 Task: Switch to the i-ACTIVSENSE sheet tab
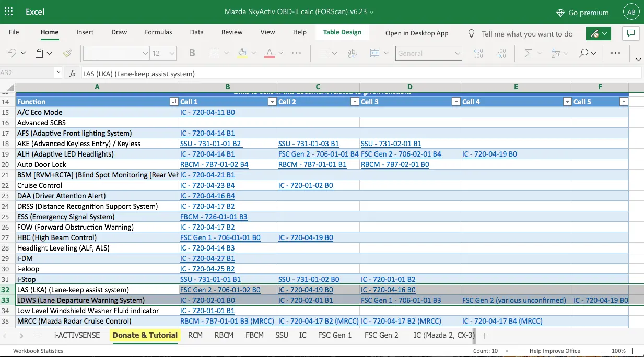77,335
